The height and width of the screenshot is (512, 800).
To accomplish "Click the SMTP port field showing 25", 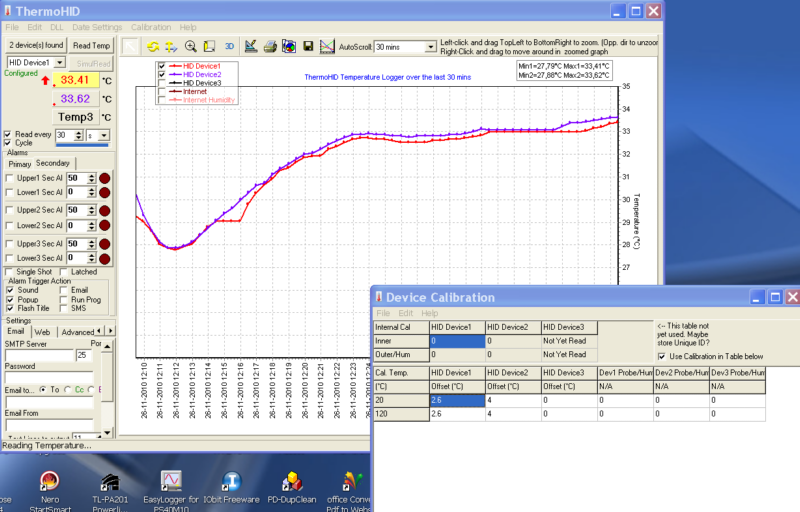I will pos(82,355).
